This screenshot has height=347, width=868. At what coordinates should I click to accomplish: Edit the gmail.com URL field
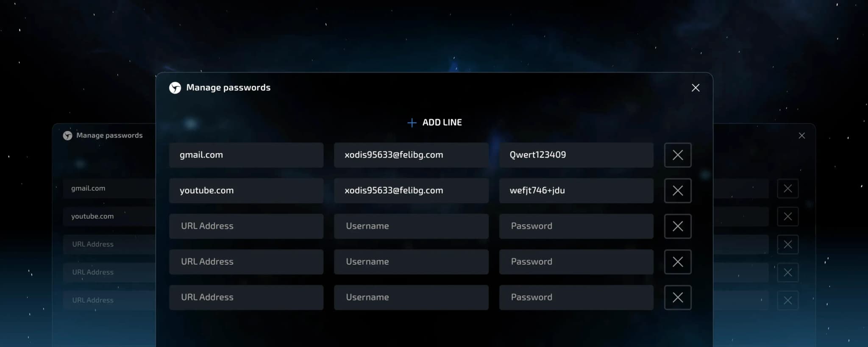(x=246, y=155)
